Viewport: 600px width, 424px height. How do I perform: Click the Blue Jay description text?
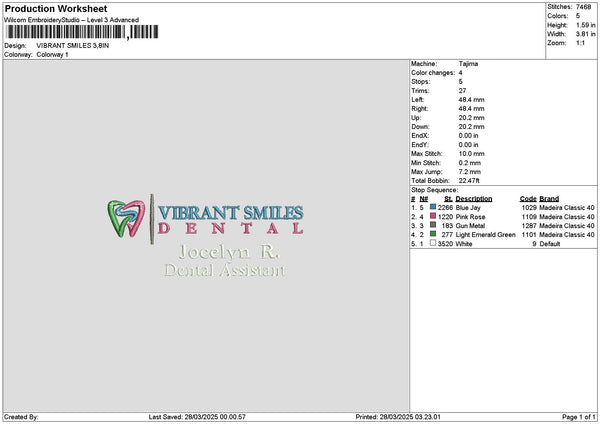point(468,208)
